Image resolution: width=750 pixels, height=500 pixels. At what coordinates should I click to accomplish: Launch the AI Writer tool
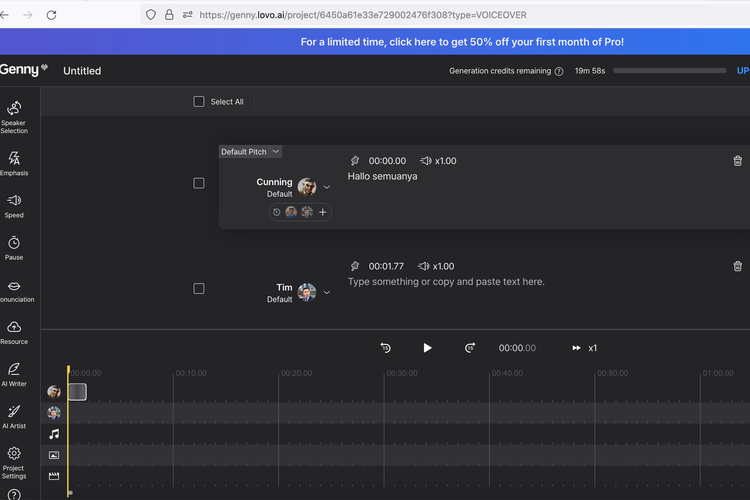(x=14, y=374)
